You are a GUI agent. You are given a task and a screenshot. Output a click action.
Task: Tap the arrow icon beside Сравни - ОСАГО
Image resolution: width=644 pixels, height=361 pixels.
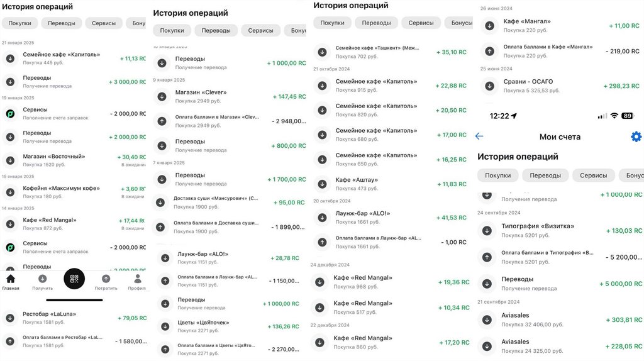489,86
